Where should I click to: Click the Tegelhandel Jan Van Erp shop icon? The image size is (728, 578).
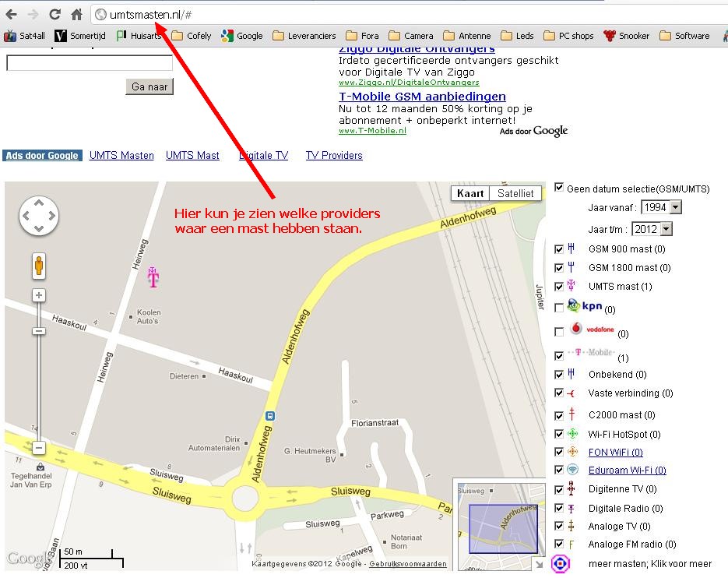40,467
